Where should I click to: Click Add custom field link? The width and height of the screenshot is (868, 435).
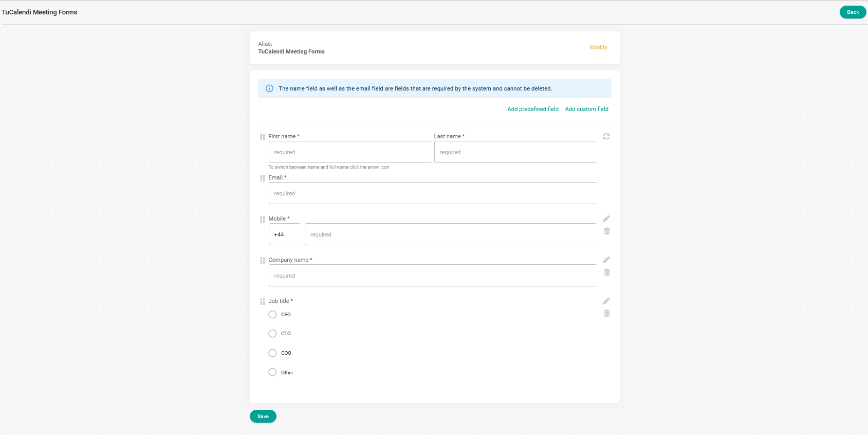coord(587,109)
